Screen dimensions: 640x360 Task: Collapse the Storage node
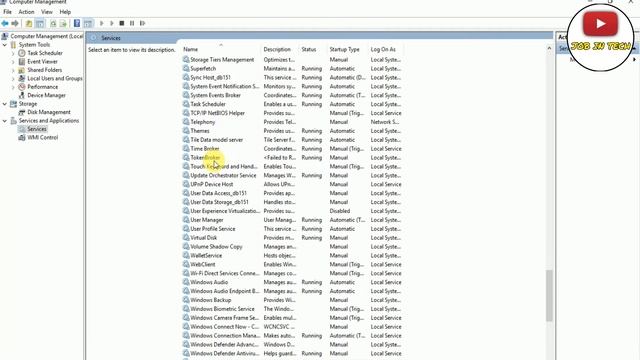(x=5, y=104)
